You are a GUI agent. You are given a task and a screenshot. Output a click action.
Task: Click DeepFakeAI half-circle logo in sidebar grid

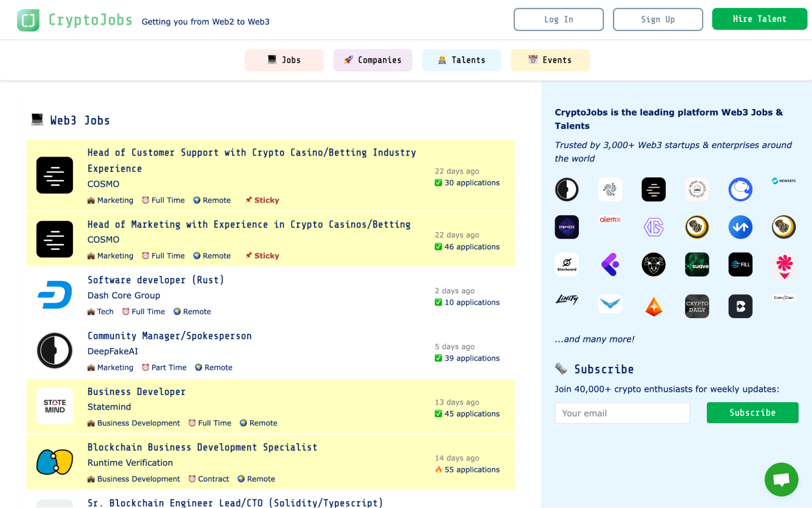(567, 189)
